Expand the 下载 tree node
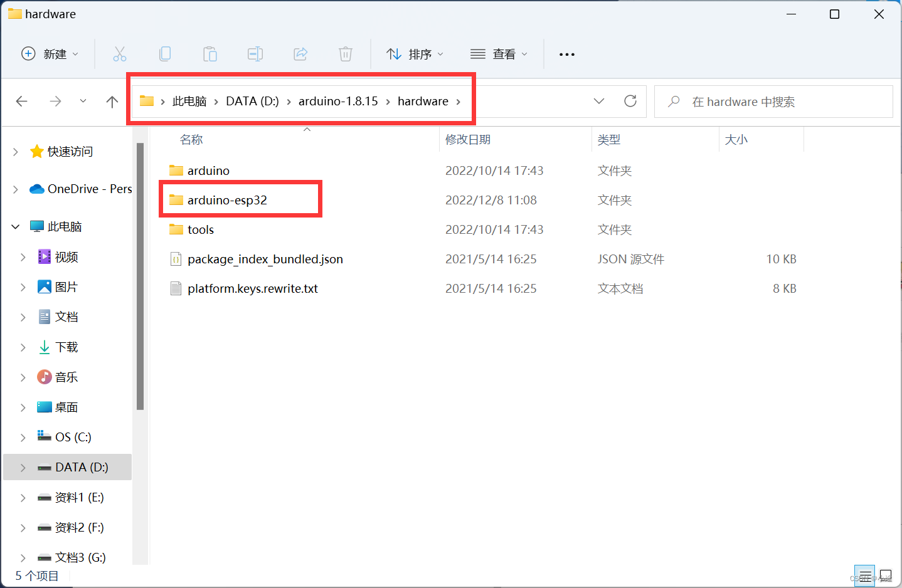This screenshot has height=588, width=902. (x=23, y=347)
